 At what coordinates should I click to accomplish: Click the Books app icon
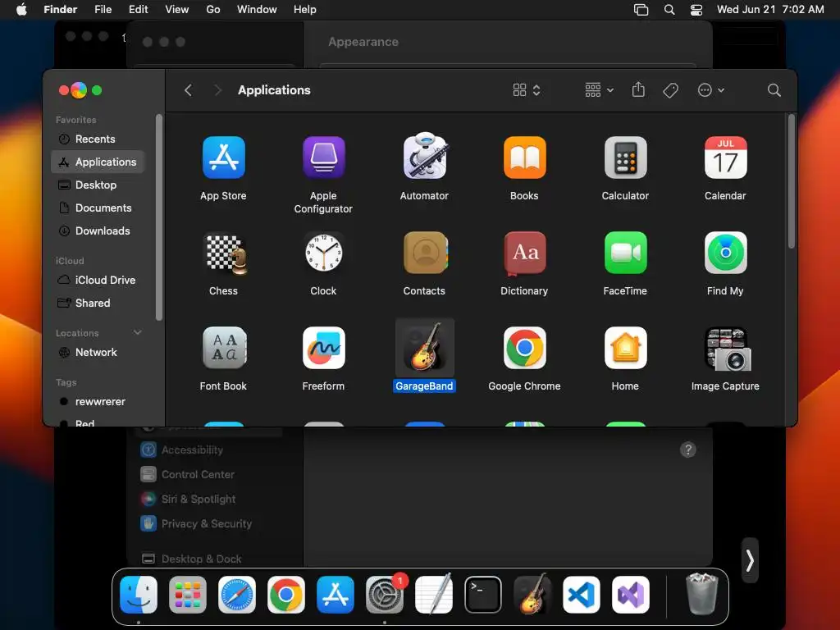pos(524,157)
